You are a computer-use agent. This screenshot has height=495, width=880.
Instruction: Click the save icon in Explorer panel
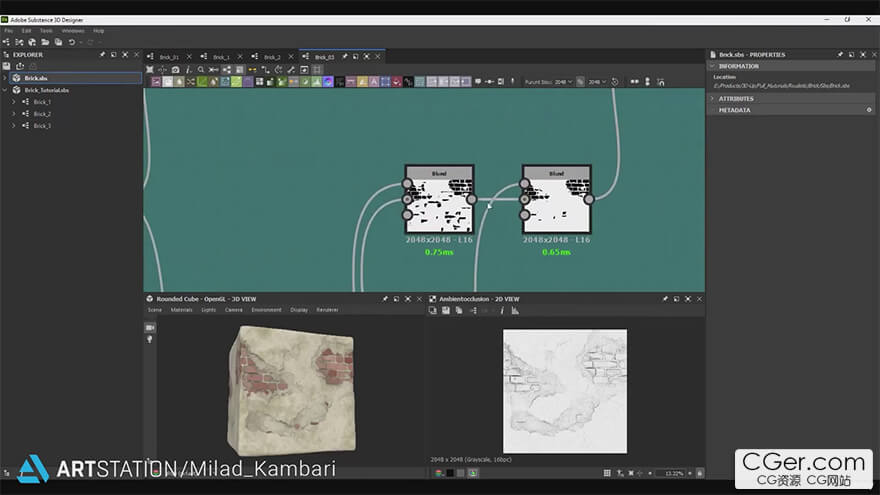7,66
